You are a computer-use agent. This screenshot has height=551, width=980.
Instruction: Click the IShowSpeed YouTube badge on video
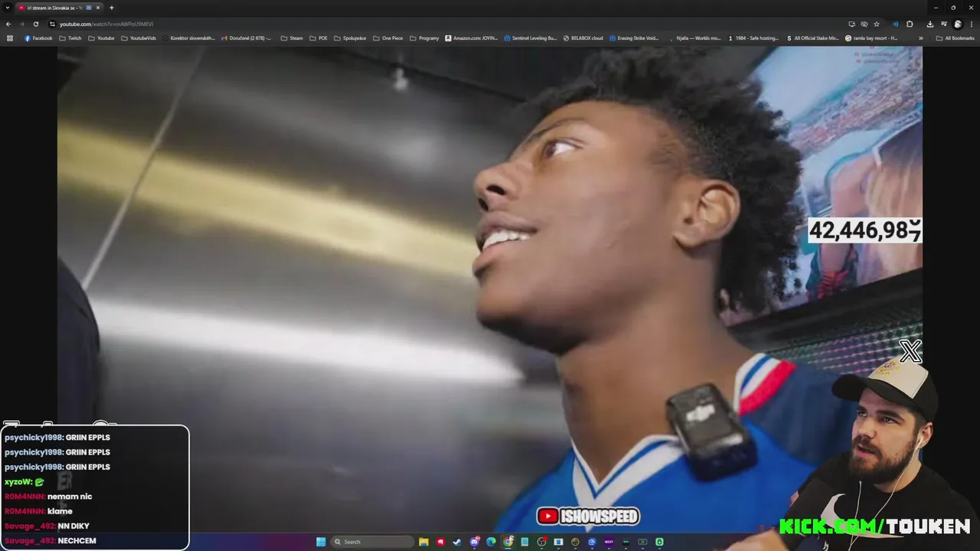click(x=588, y=517)
